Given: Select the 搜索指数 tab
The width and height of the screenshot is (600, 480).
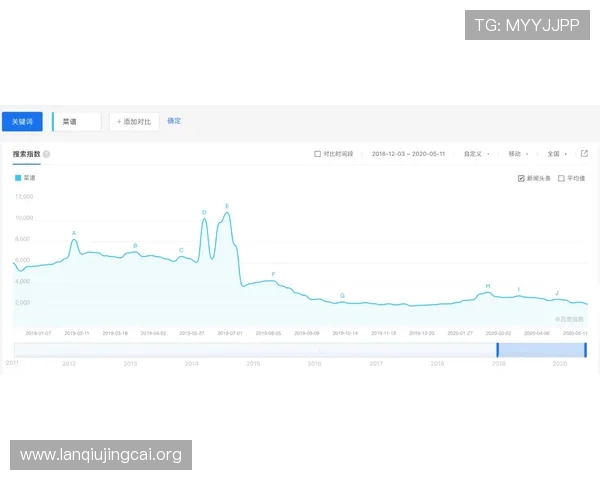Looking at the screenshot, I should tap(26, 154).
